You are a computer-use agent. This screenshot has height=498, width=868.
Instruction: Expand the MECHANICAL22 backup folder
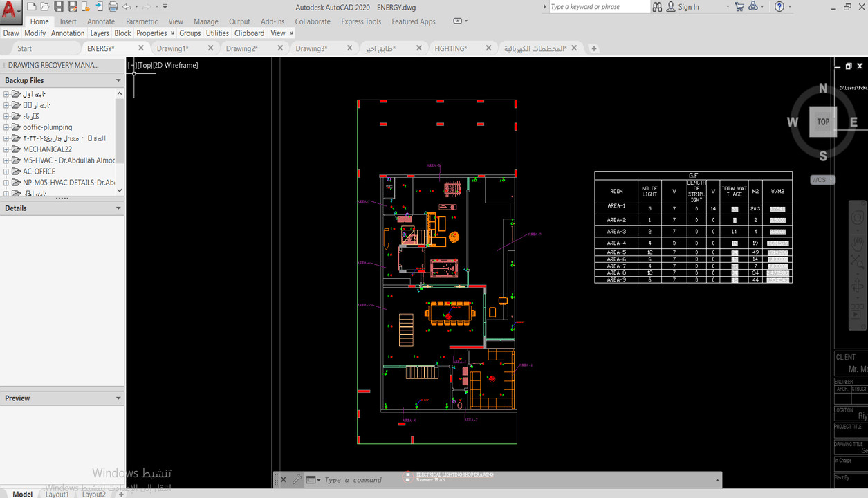pos(6,149)
